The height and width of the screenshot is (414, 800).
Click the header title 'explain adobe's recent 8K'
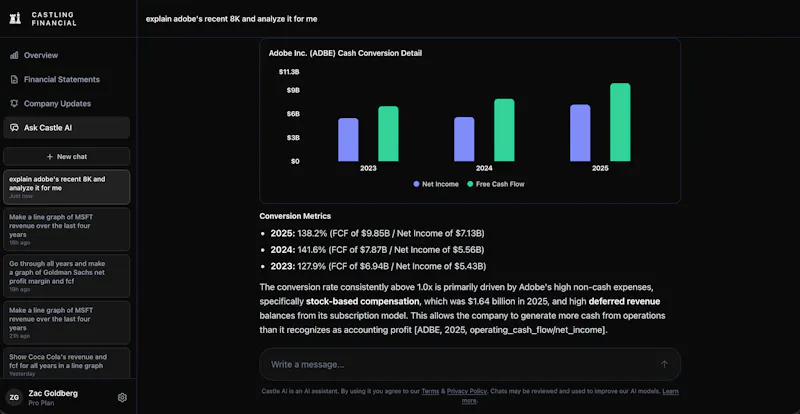(x=231, y=19)
